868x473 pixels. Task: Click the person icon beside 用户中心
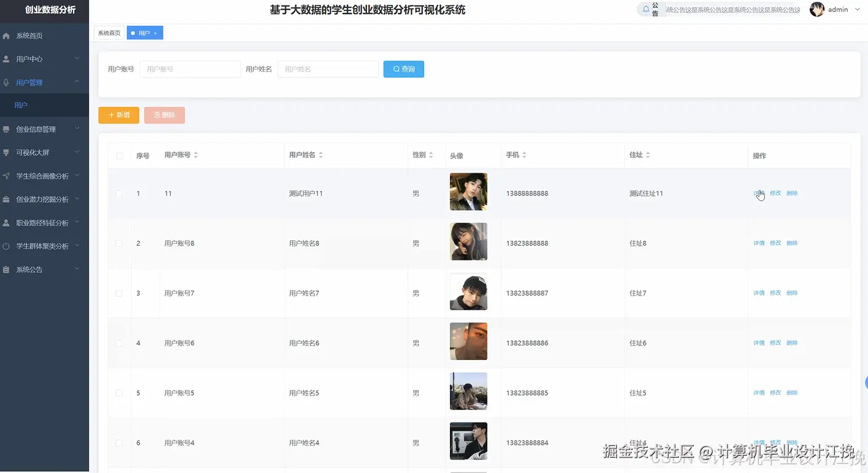point(6,60)
